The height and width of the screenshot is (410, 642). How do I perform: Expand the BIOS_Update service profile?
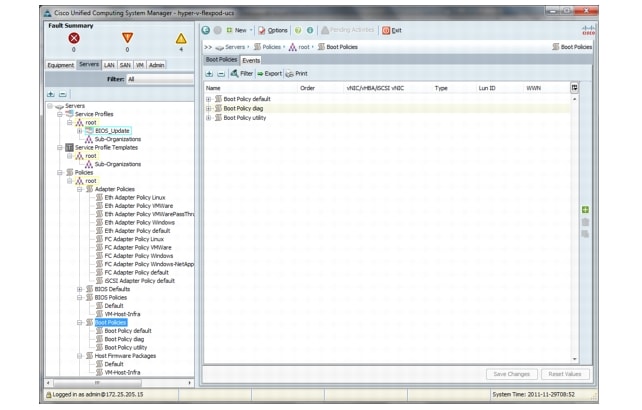click(x=79, y=131)
